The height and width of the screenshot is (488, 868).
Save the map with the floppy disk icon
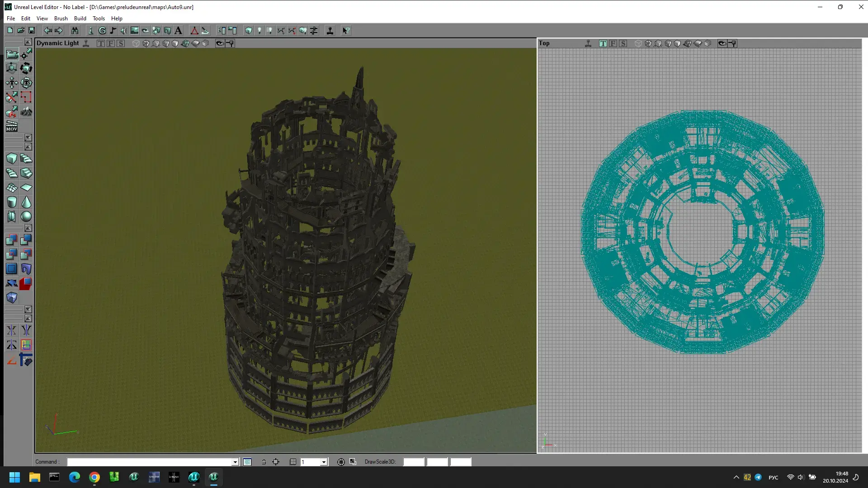[32, 30]
